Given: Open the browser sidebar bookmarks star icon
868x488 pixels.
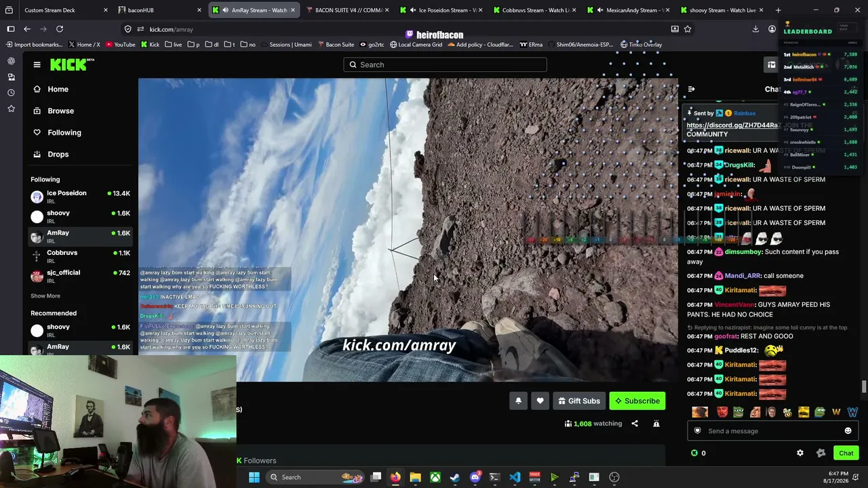Looking at the screenshot, I should click(11, 108).
